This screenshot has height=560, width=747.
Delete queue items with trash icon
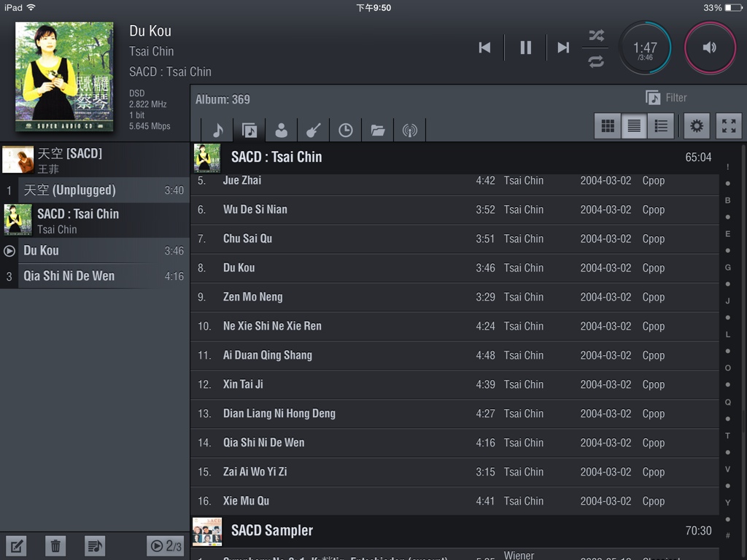click(55, 545)
